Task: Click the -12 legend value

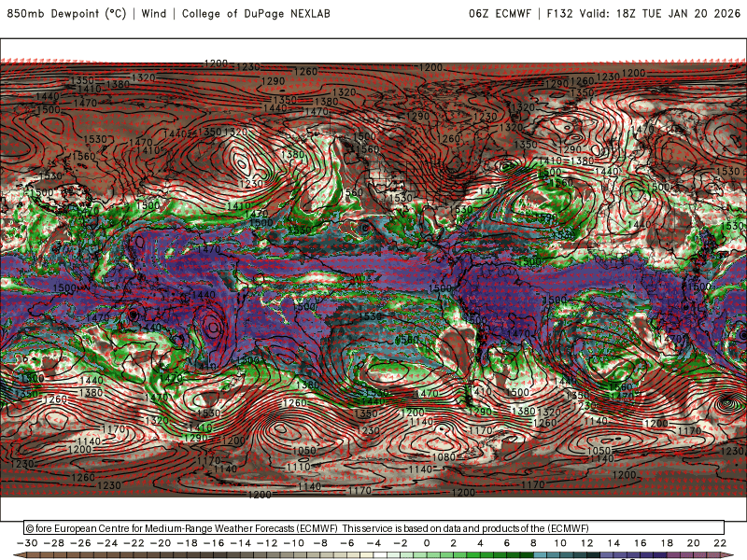Action: point(267,543)
